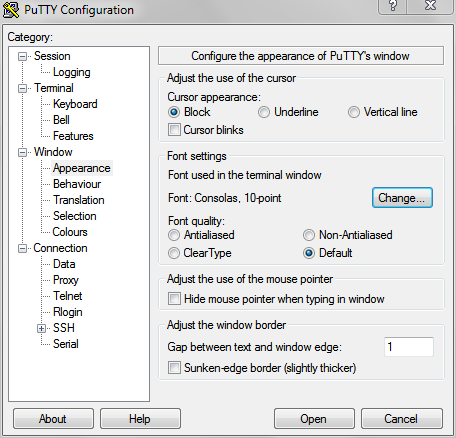Image resolution: width=456 pixels, height=438 pixels.
Task: Open the Bell settings
Action: pyautogui.click(x=61, y=120)
